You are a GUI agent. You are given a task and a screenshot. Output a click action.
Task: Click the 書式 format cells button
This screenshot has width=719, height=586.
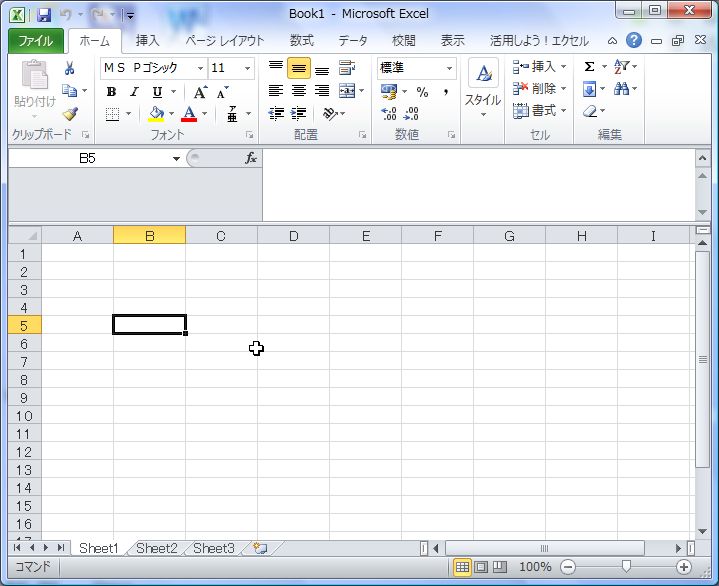[x=540, y=111]
